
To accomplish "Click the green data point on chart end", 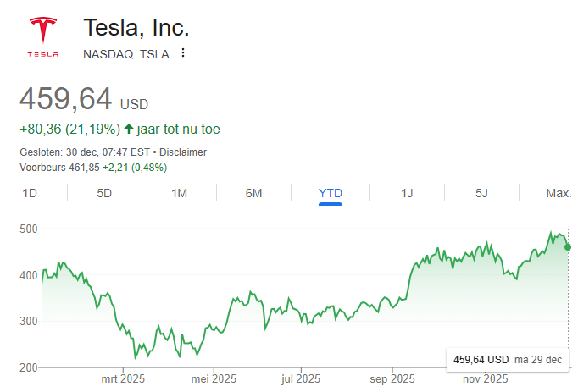I will point(567,246).
